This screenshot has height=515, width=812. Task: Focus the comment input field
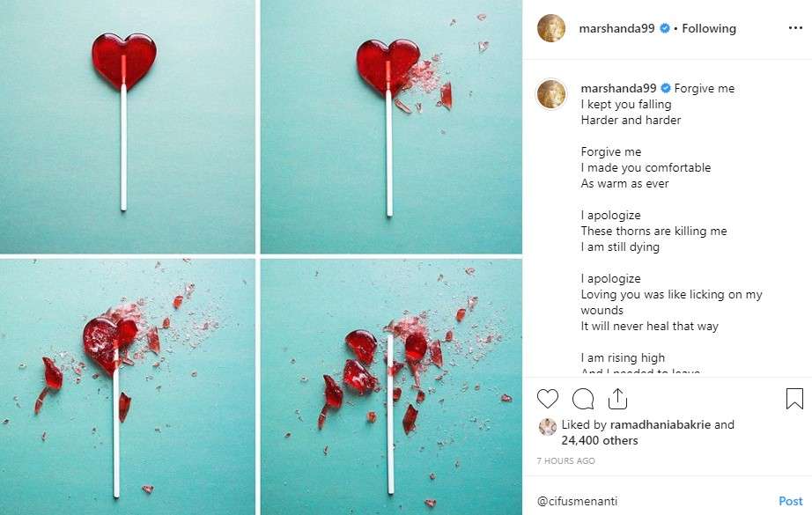(652, 501)
